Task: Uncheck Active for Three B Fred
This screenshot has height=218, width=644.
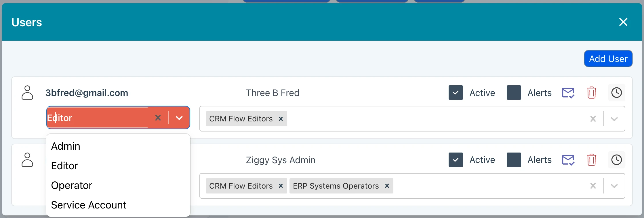Action: point(456,93)
